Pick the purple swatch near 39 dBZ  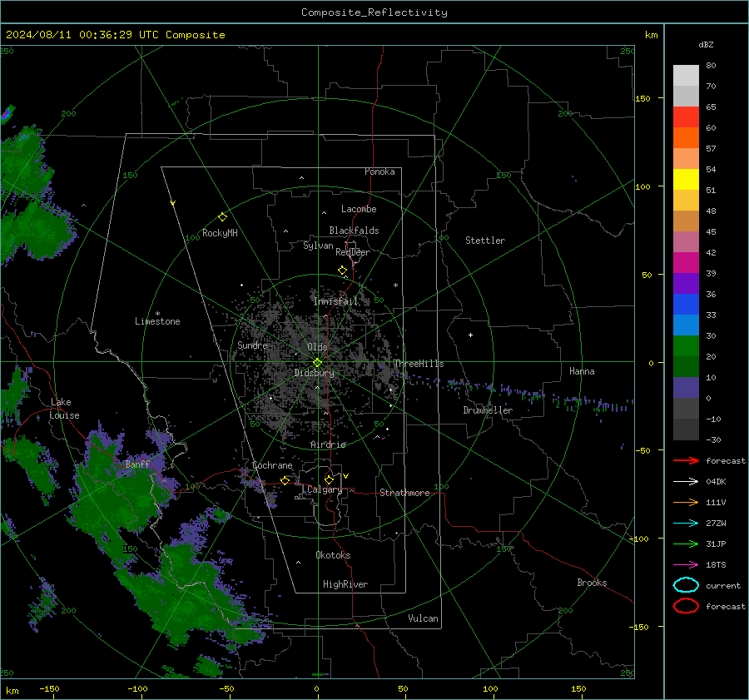coord(686,283)
